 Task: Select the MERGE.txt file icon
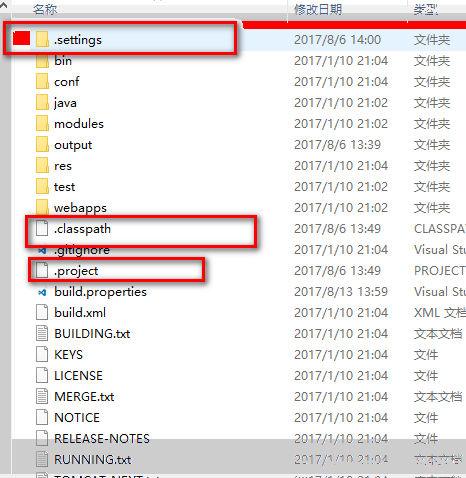coord(42,396)
